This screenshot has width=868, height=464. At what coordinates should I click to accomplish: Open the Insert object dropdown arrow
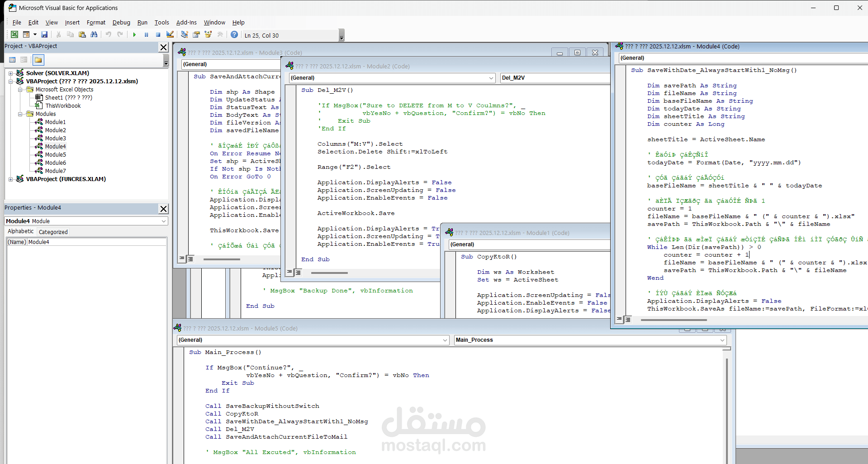[x=35, y=34]
